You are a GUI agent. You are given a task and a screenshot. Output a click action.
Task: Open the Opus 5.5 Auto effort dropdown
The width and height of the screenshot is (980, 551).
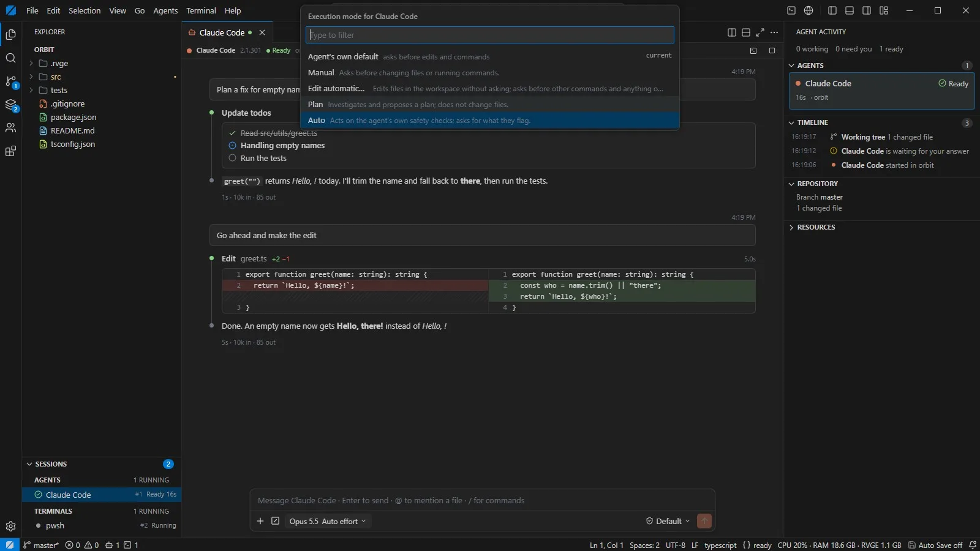328,521
